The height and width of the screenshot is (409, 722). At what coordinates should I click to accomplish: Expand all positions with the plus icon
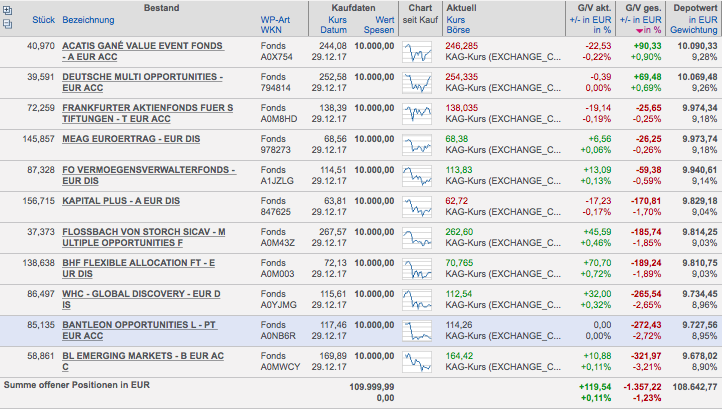point(7,10)
